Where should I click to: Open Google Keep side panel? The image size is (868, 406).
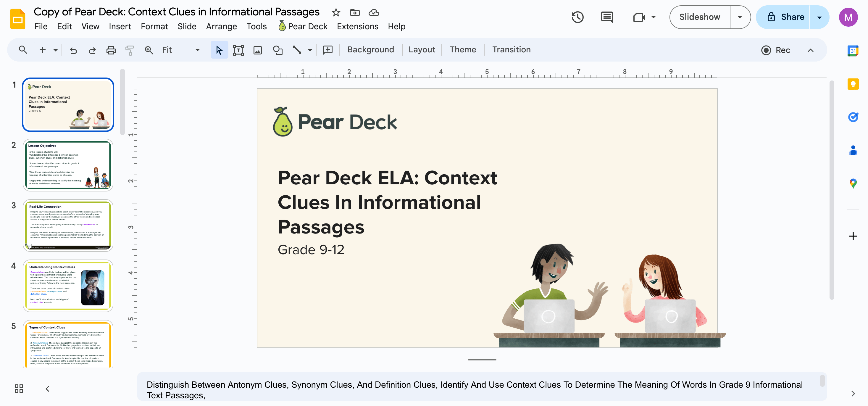click(x=853, y=84)
